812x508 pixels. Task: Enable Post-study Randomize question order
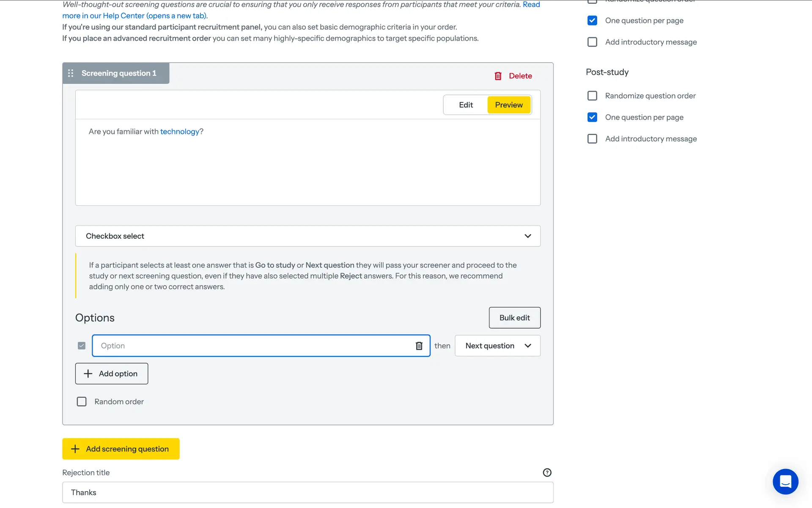pyautogui.click(x=592, y=96)
